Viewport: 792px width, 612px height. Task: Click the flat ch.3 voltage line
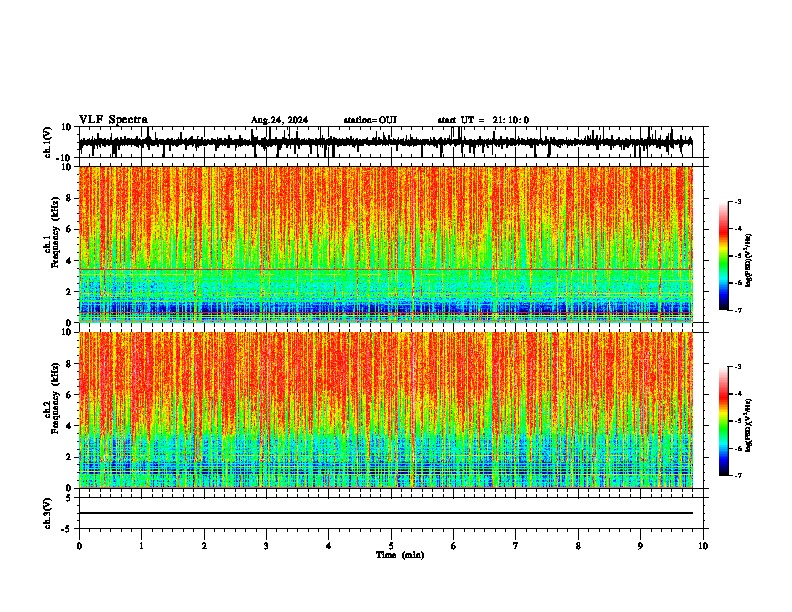[386, 513]
